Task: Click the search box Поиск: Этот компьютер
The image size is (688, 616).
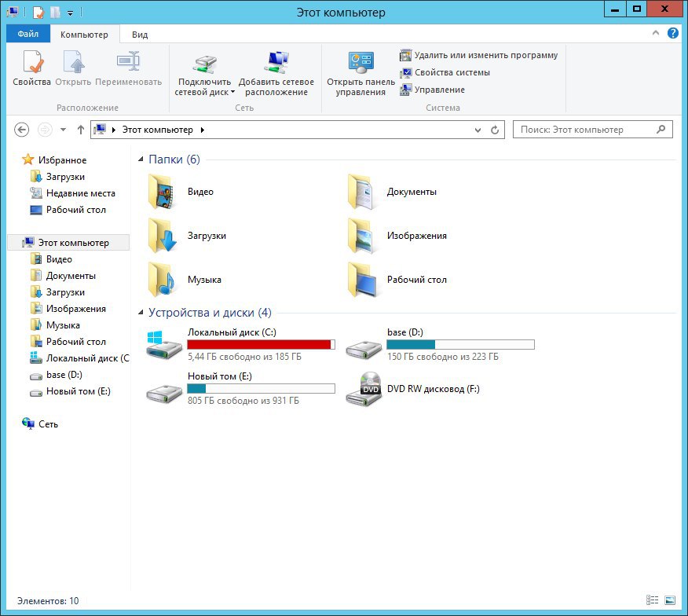Action: pos(592,130)
